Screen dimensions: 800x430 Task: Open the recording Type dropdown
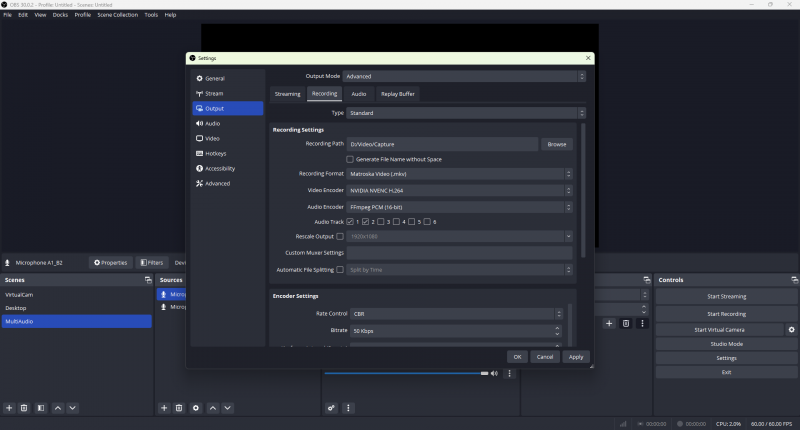click(465, 113)
